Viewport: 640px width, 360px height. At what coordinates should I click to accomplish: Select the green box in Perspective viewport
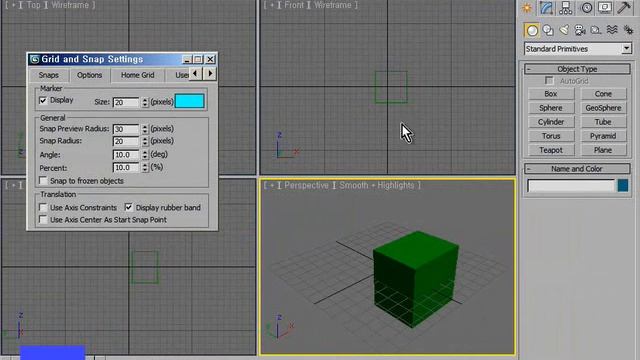pos(416,279)
